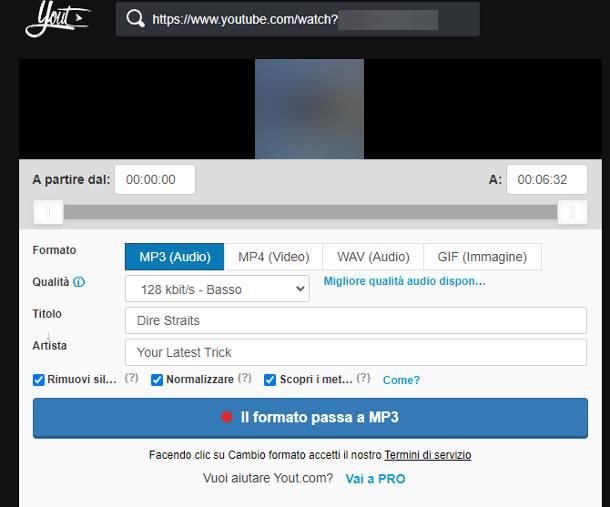610x507 pixels.
Task: Uncheck the Rimuovi sil... checkbox
Action: click(x=39, y=380)
